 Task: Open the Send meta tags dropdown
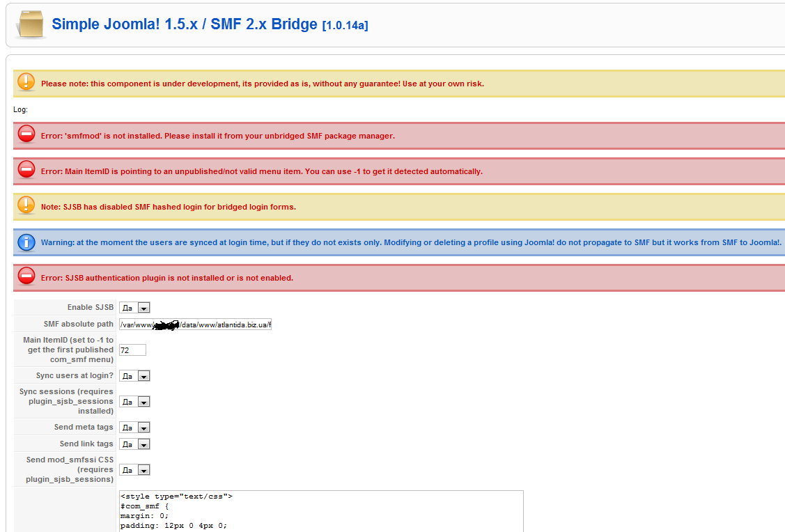(x=134, y=428)
